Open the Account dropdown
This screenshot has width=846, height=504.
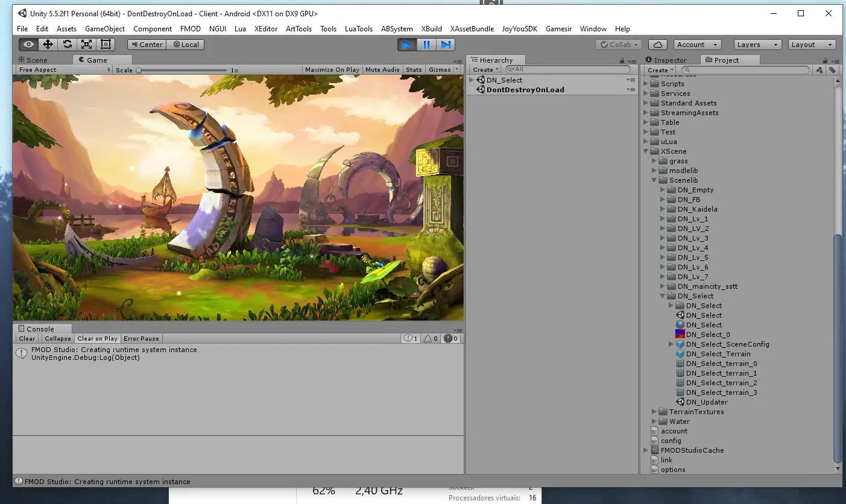click(697, 45)
